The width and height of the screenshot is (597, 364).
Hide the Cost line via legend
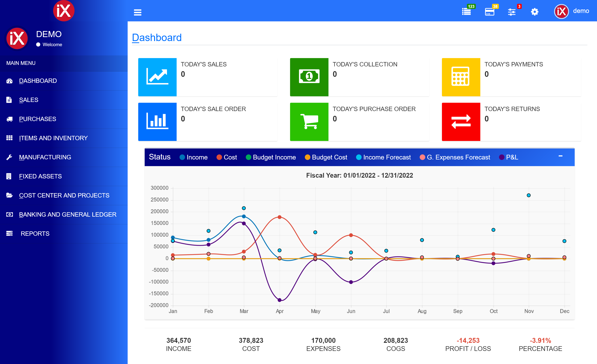[227, 157]
